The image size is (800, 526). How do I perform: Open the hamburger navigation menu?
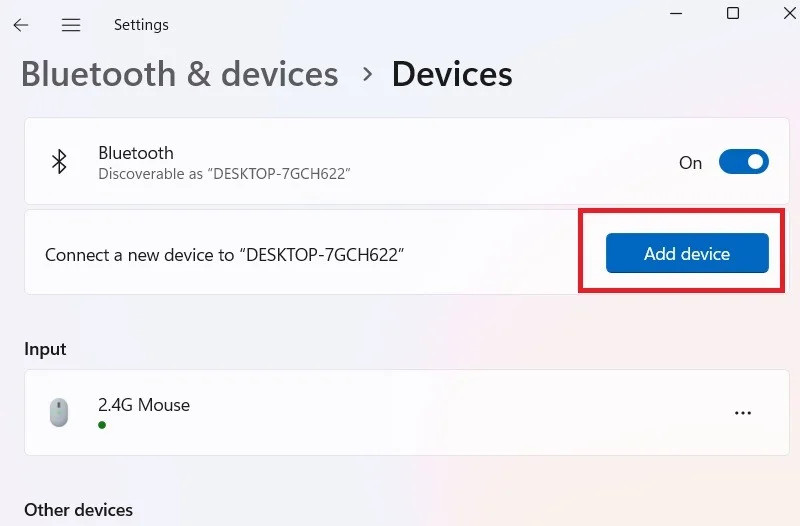click(71, 25)
